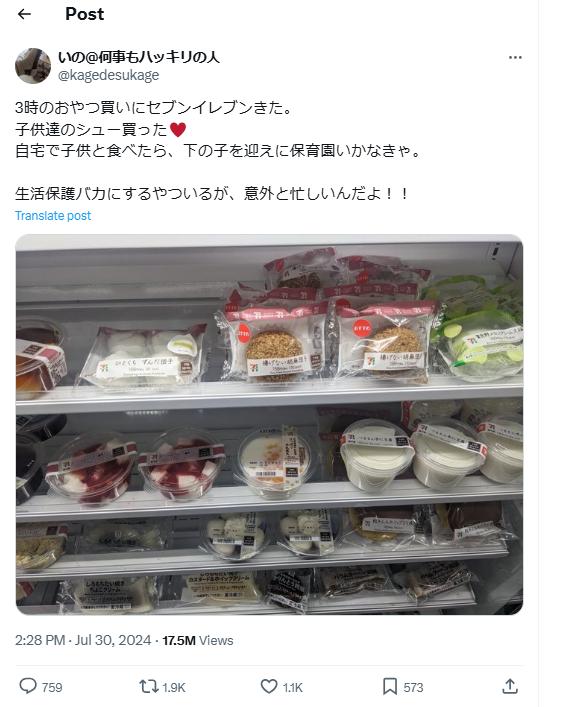
Task: Repost using the retweet arrows icon
Action: point(148,687)
